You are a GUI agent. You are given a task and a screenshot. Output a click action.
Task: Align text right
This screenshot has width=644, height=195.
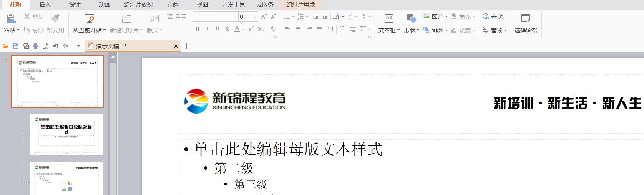click(x=309, y=29)
